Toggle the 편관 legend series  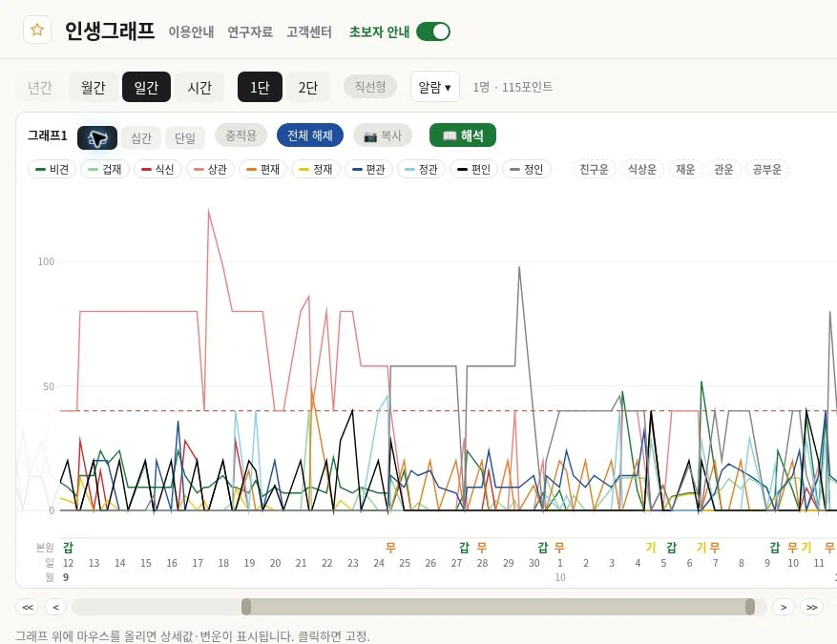click(368, 169)
